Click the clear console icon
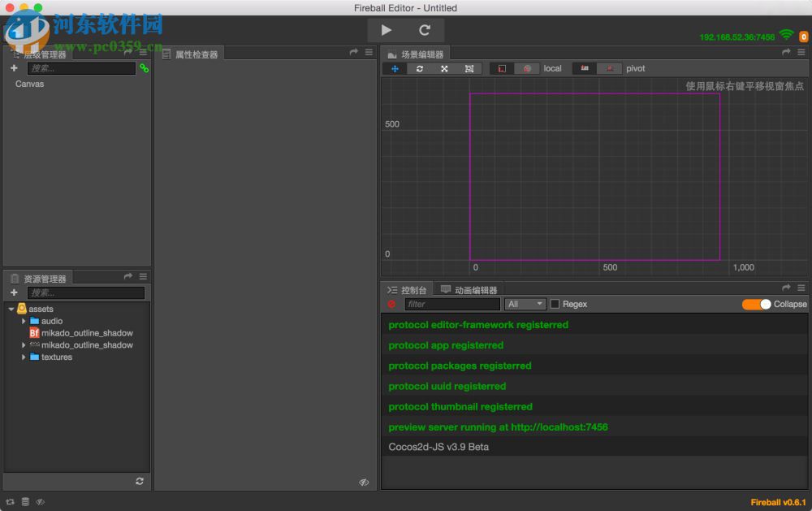This screenshot has height=511, width=812. click(392, 304)
